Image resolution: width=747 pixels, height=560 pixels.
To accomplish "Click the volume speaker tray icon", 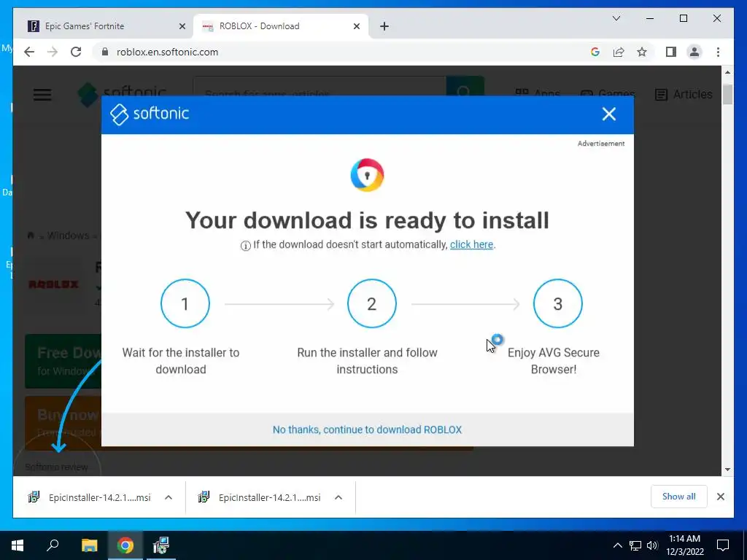I will (x=652, y=545).
